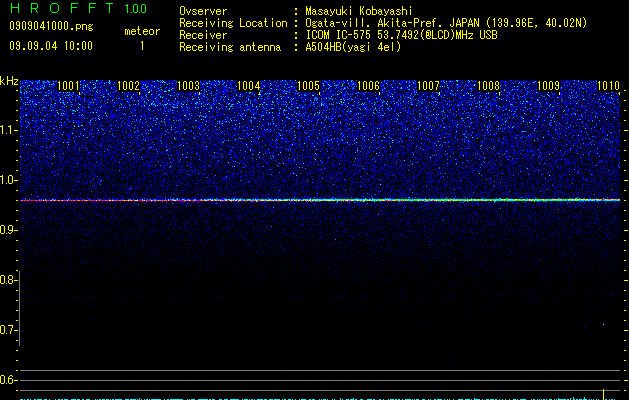Click the 1008 time marker label
Image resolution: width=629 pixels, height=400 pixels.
[489, 86]
